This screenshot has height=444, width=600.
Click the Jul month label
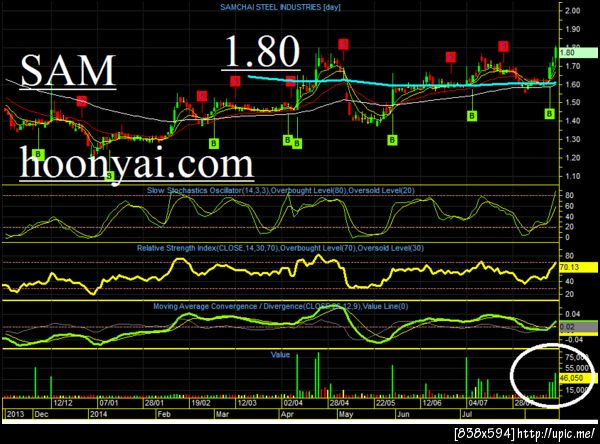point(467,414)
